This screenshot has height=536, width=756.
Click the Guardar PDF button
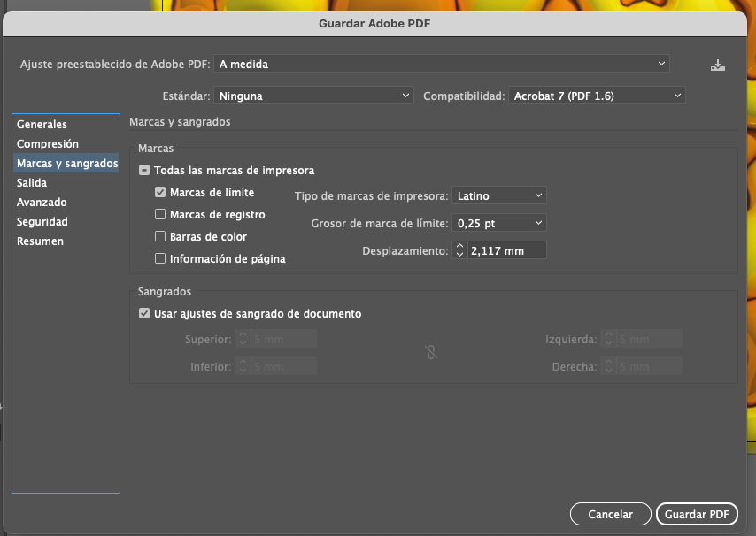[x=697, y=514]
